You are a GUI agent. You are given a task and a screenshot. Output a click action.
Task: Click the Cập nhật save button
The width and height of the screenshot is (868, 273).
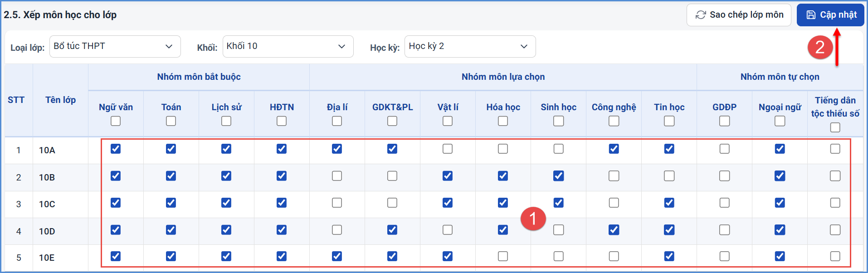tap(830, 15)
